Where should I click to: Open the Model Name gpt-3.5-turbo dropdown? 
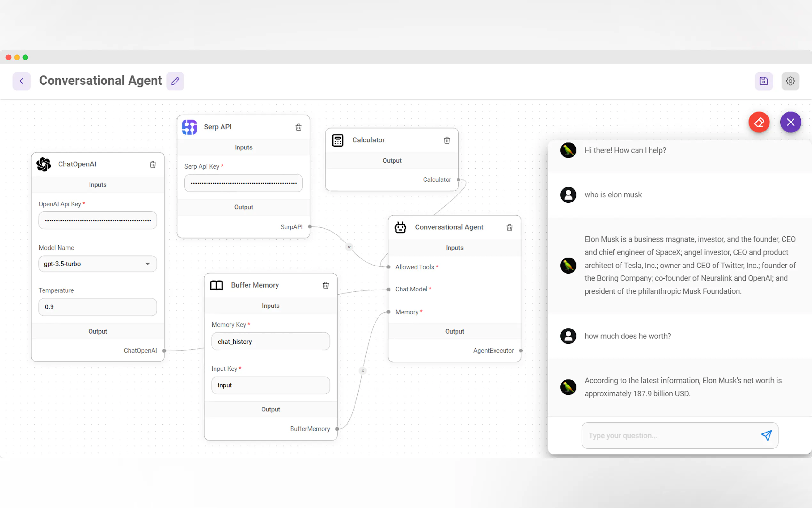pyautogui.click(x=98, y=264)
